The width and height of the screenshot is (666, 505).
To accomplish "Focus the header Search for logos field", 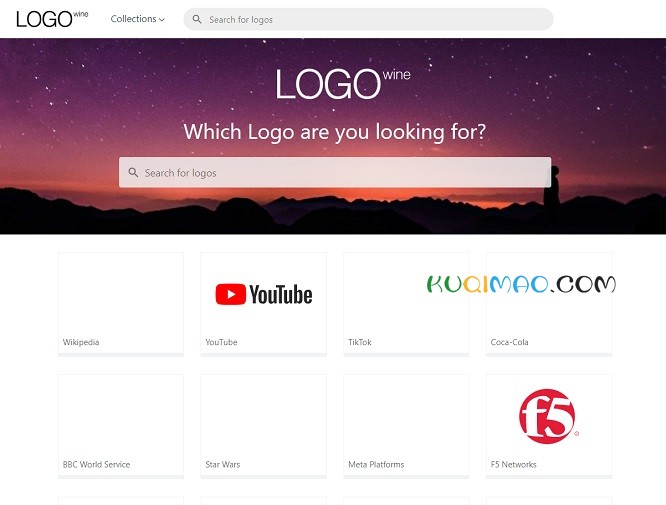I will [368, 20].
